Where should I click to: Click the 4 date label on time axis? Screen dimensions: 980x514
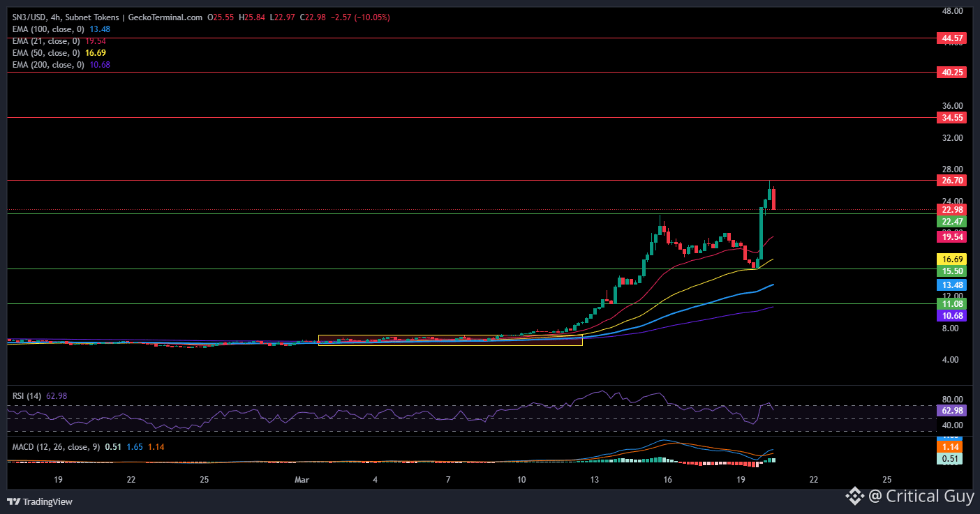[376, 480]
